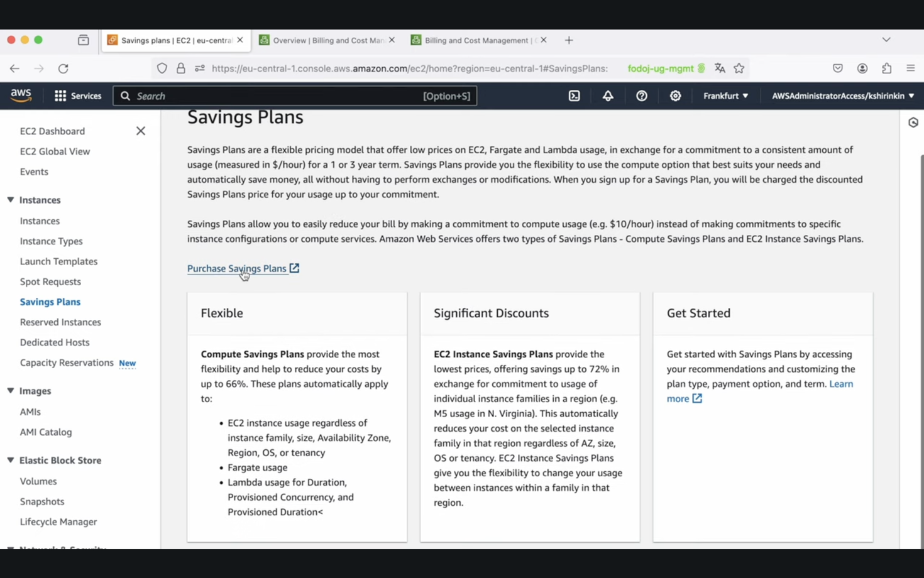Image resolution: width=924 pixels, height=578 pixels.
Task: Open the Firefox View icon left of tabs
Action: [x=84, y=40]
